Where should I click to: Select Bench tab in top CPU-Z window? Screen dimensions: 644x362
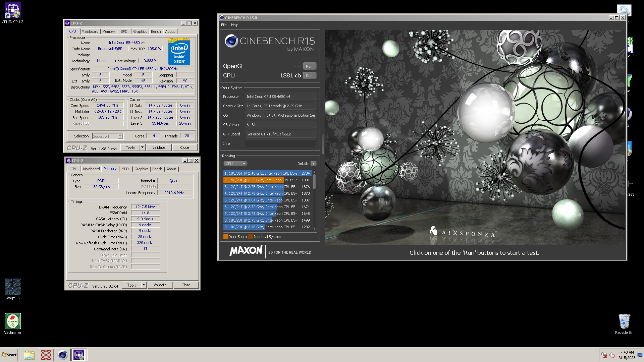(x=156, y=32)
